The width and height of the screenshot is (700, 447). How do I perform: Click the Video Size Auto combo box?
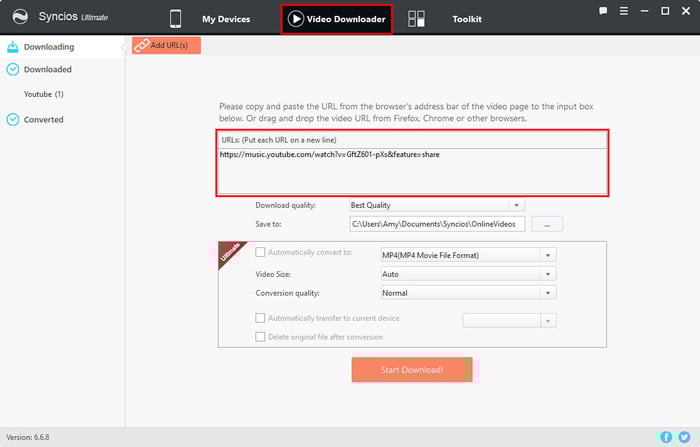click(468, 274)
